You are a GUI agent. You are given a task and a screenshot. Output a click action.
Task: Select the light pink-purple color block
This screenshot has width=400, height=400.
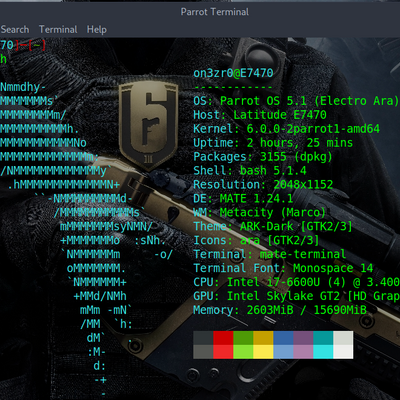tap(303, 352)
